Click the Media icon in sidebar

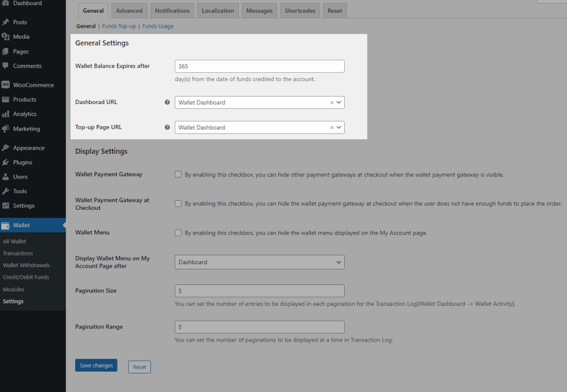[x=6, y=36]
